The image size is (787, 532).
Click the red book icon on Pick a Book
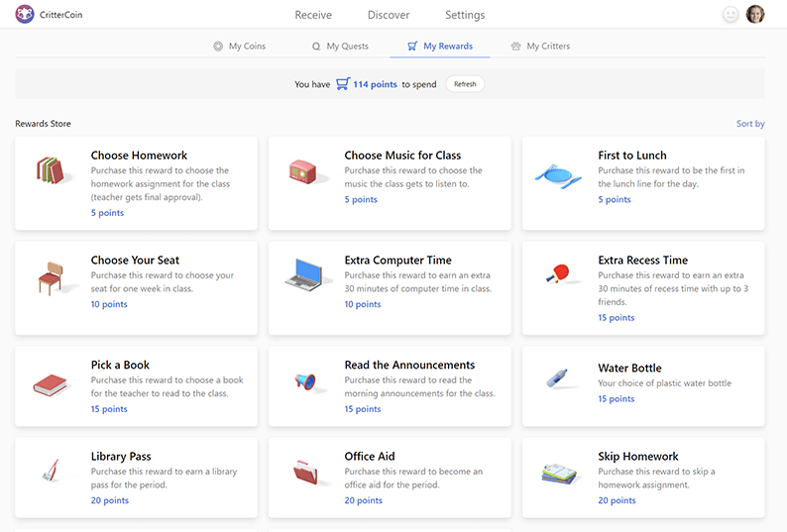[51, 385]
